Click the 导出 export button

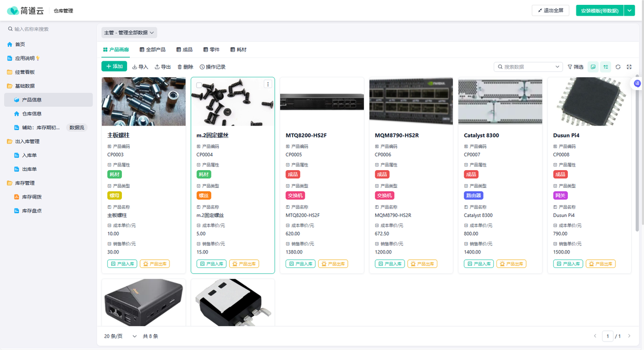[163, 67]
